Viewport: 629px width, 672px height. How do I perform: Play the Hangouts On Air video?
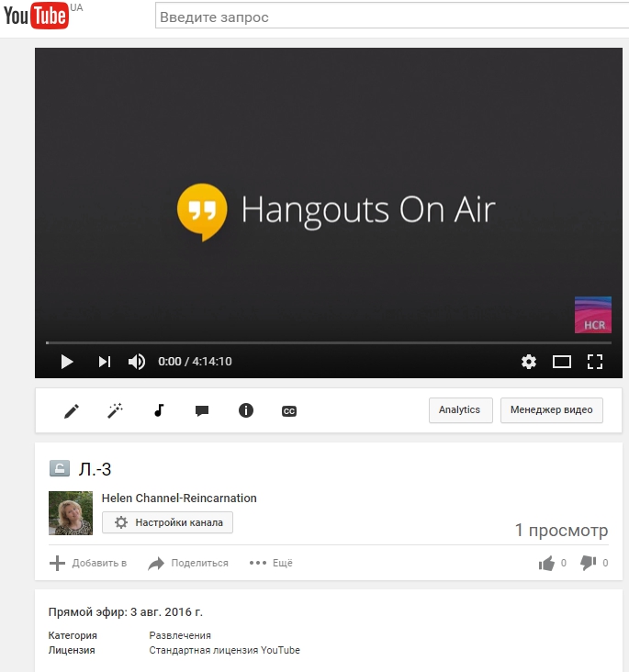66,362
